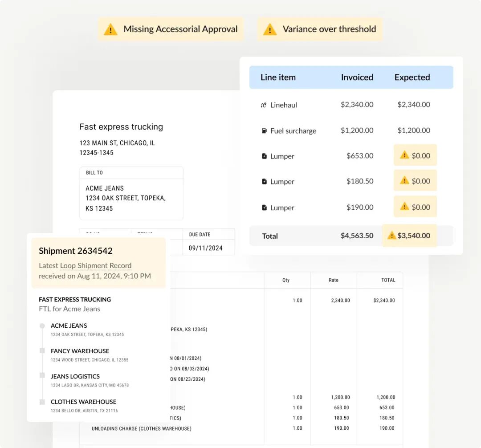Screen dimensions: 481x448
Task: Click document icon on the $190.00 Lumper row
Action: pos(264,208)
